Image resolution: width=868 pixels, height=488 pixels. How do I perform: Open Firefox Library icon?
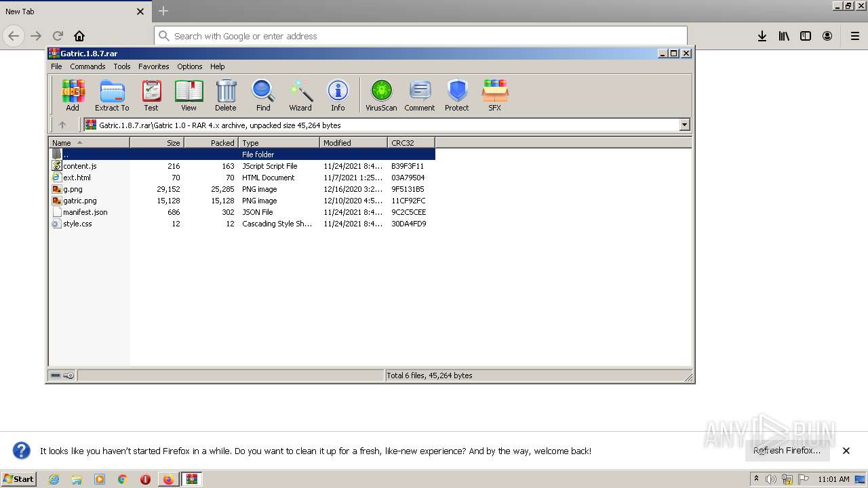coord(784,36)
